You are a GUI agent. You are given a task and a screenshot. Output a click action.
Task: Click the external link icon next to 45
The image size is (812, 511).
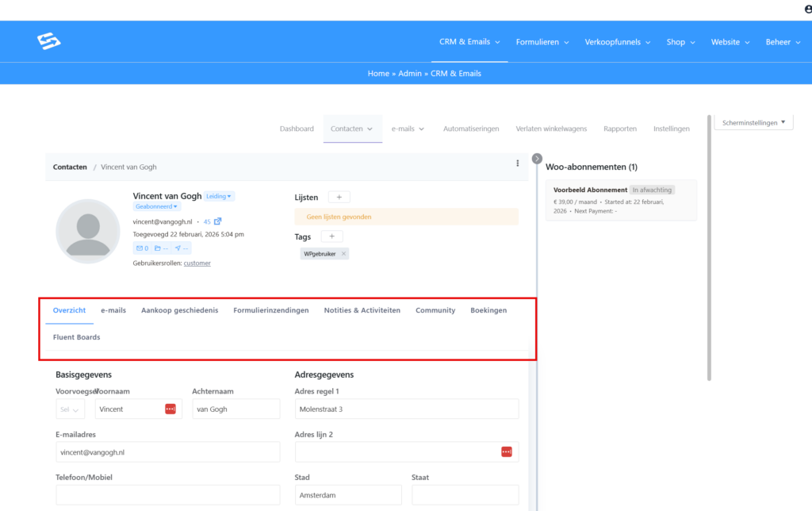[218, 221]
